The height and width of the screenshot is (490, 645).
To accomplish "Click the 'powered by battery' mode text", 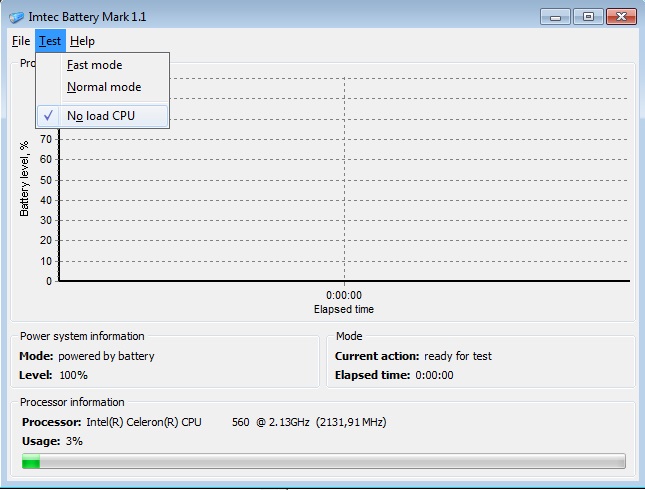I will tap(106, 356).
